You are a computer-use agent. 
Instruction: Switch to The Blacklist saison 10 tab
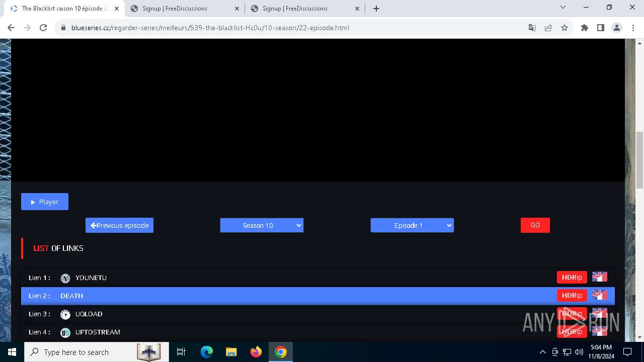pyautogui.click(x=64, y=9)
